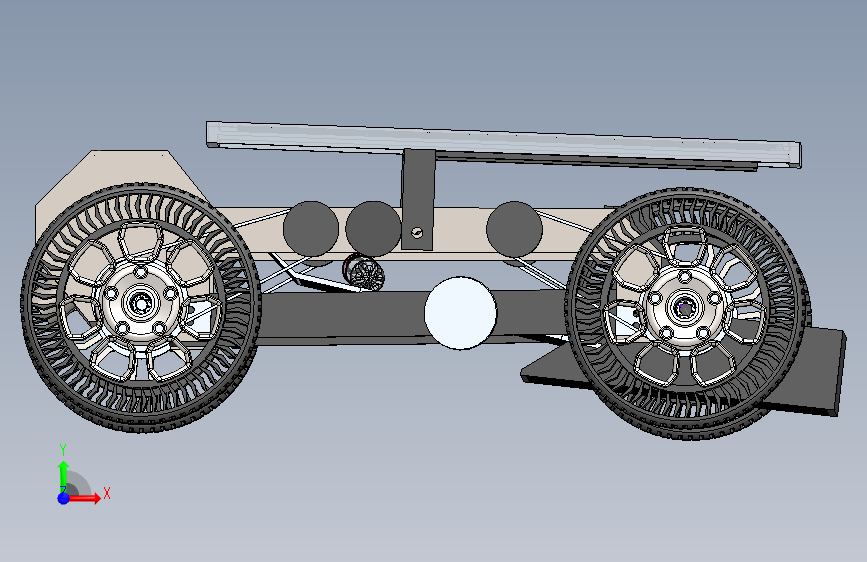Select the dark circle right of the support post

(x=514, y=229)
